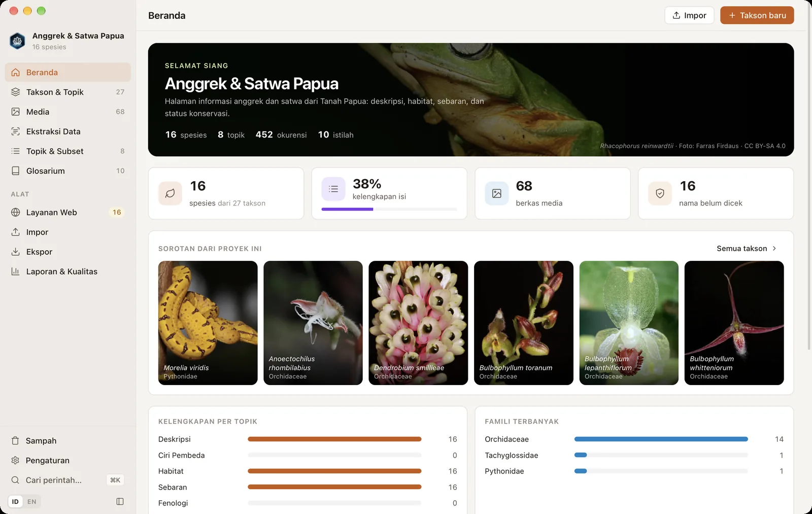Open Bulbophyllum whittenioruм card

[x=734, y=323]
